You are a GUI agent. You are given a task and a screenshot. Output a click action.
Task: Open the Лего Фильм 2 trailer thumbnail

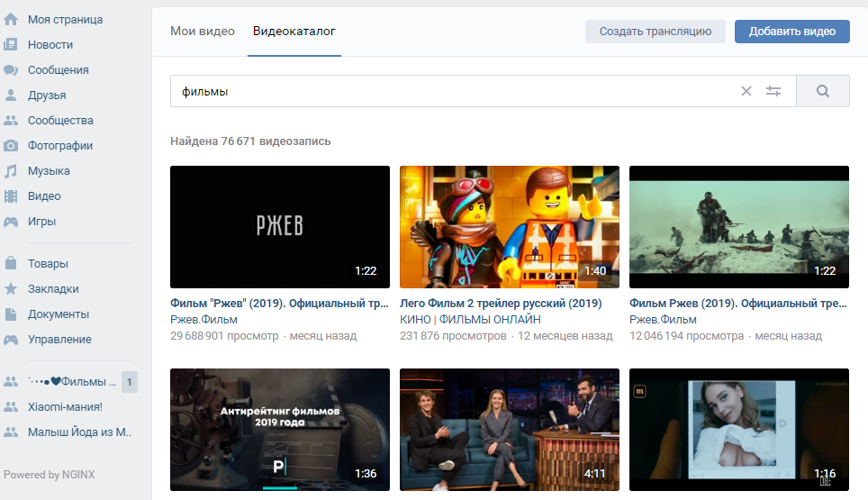click(509, 226)
